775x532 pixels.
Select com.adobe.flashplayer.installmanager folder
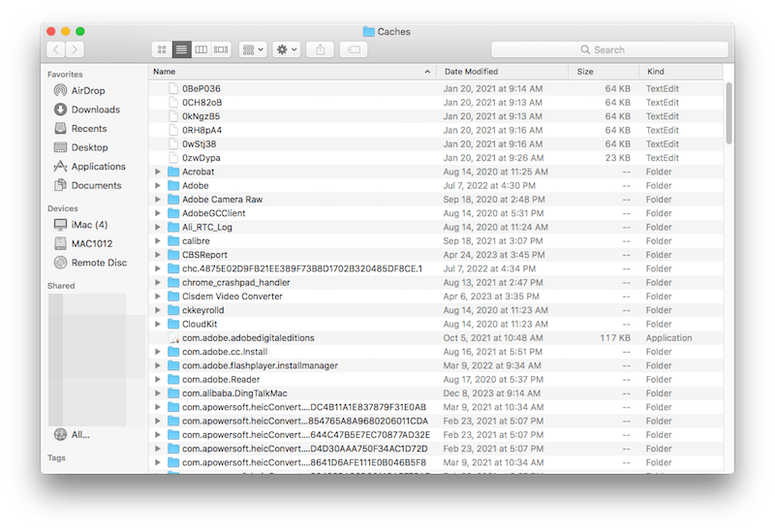tap(435, 365)
